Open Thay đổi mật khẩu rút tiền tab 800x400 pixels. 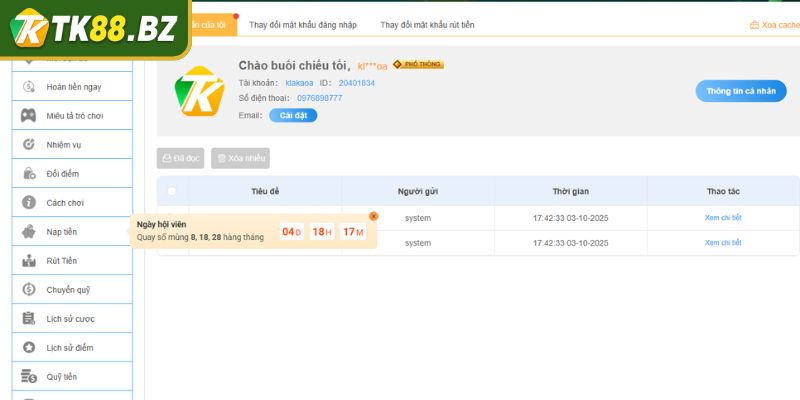click(x=427, y=24)
